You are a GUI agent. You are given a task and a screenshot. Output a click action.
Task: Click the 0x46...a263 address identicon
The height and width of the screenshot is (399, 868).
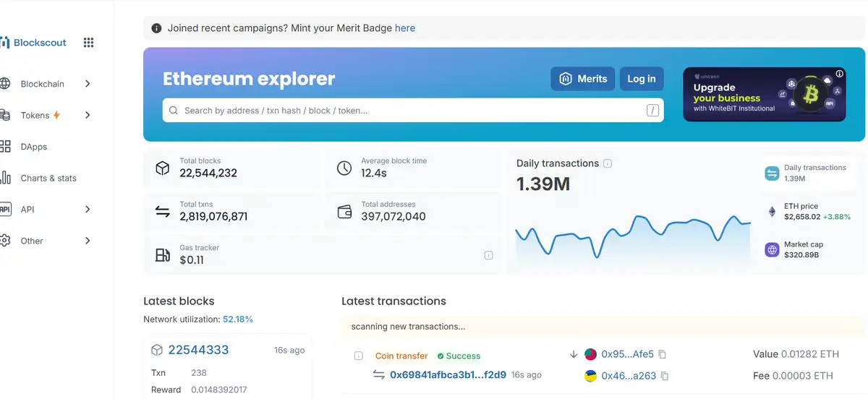point(590,376)
